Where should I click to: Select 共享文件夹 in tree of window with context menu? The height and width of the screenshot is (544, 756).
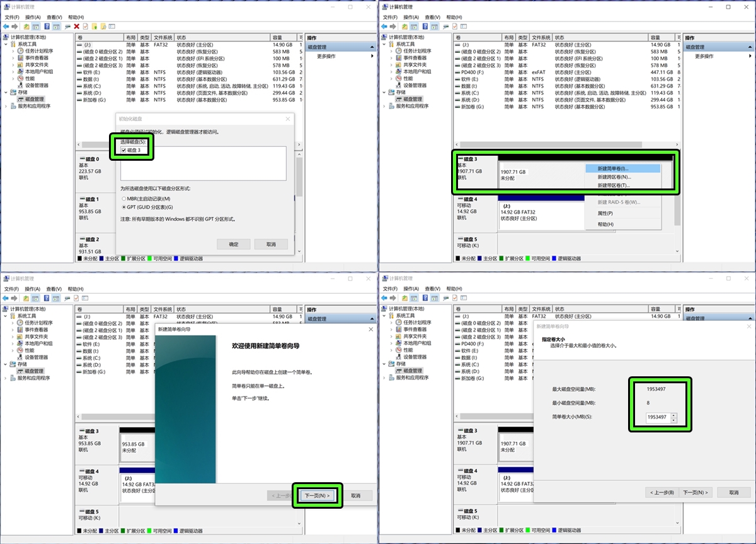tap(415, 65)
